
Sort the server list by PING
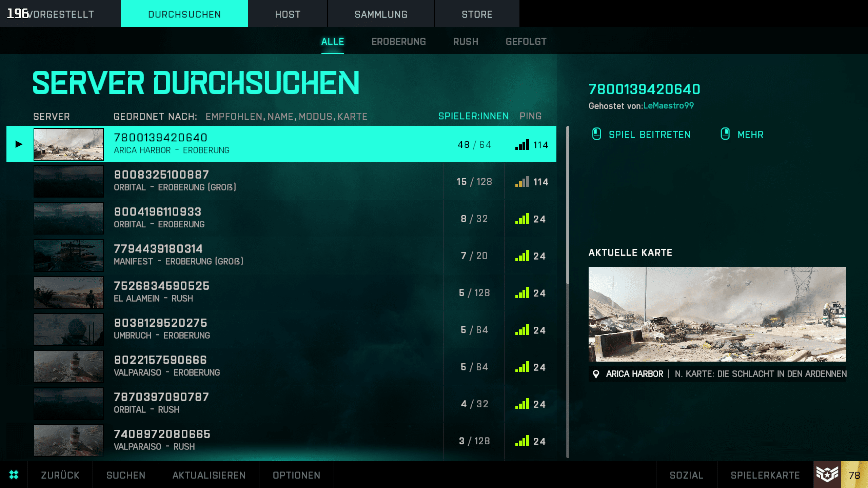[530, 116]
